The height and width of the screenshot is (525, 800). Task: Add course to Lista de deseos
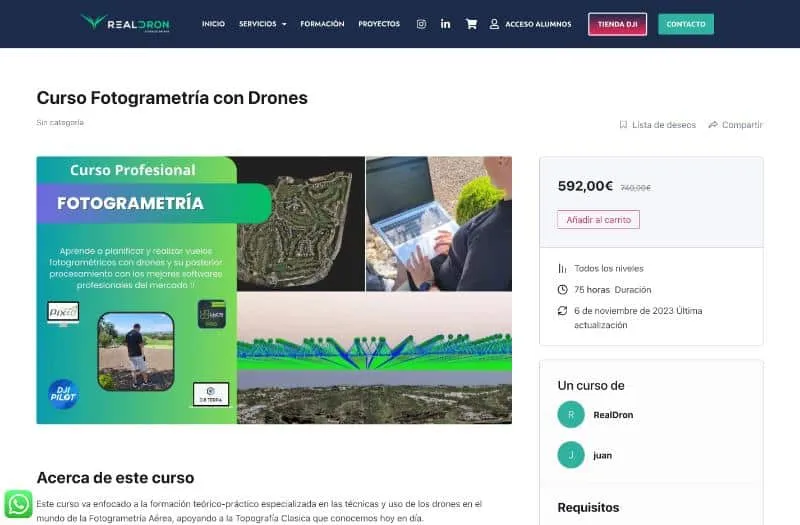pos(664,124)
